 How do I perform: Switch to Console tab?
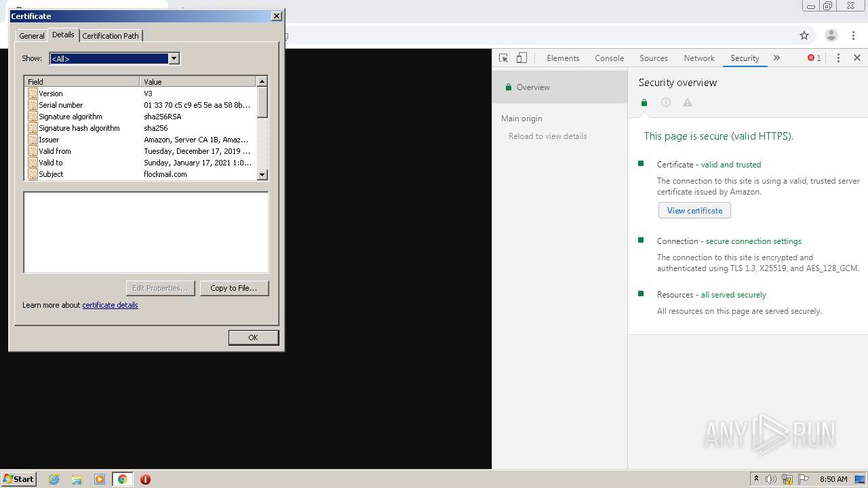pyautogui.click(x=610, y=58)
